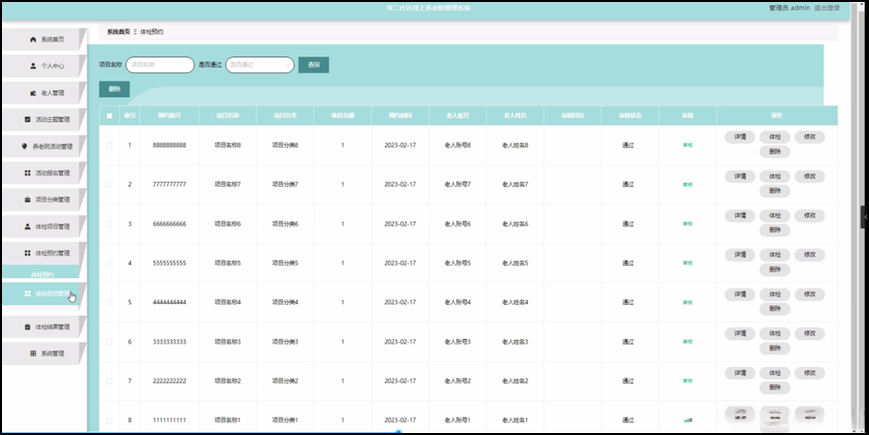Click 修改 for row 8888888888
The image size is (869, 435).
coord(810,137)
